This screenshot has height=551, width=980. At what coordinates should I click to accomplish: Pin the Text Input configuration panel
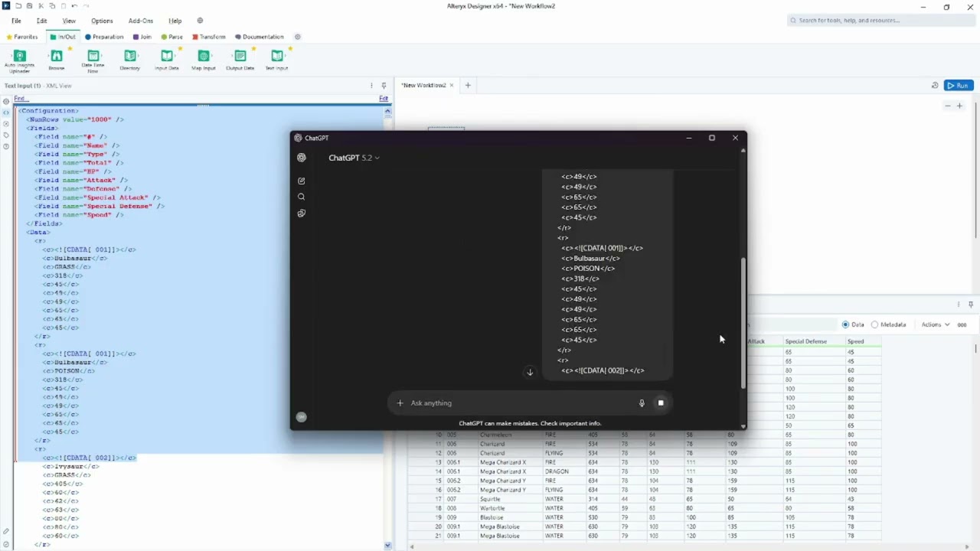(384, 86)
